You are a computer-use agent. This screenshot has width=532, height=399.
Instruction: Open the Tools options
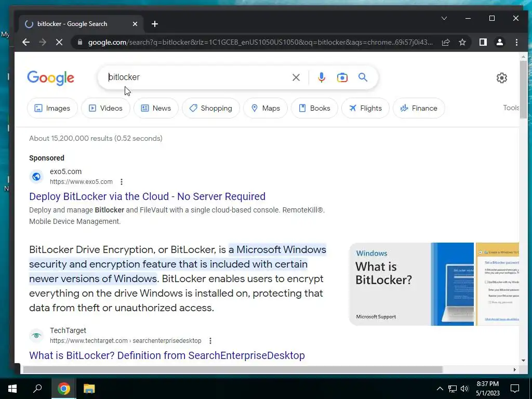(511, 108)
